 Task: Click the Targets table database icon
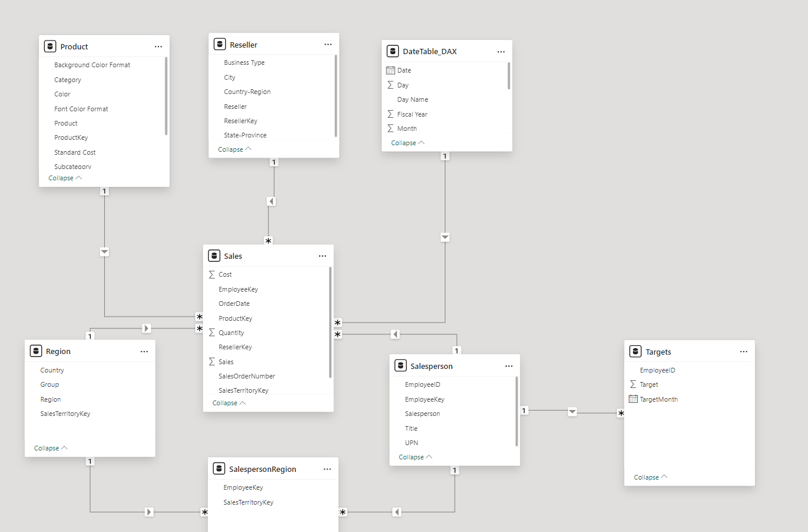coord(635,352)
